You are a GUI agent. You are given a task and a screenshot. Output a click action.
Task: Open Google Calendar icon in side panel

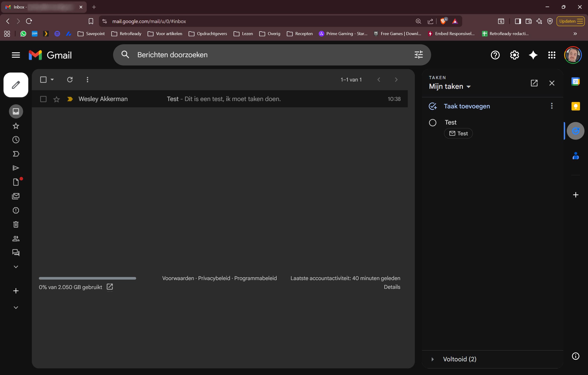point(576,81)
